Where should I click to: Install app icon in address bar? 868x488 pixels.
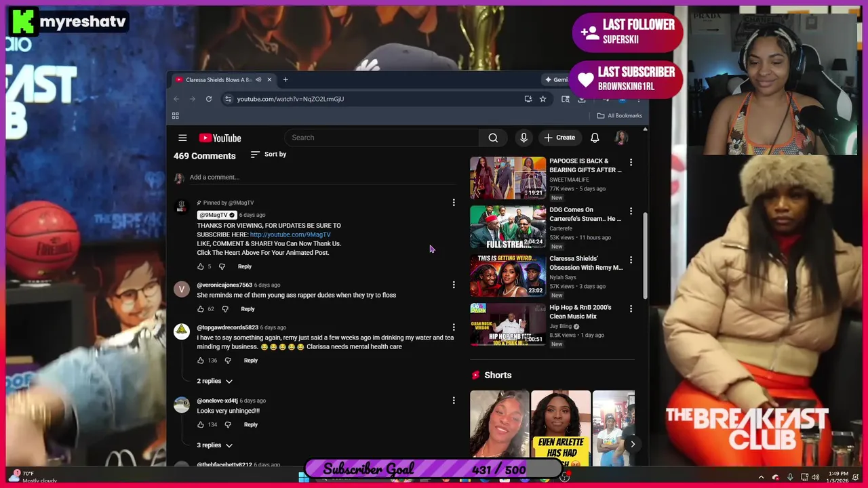[528, 99]
